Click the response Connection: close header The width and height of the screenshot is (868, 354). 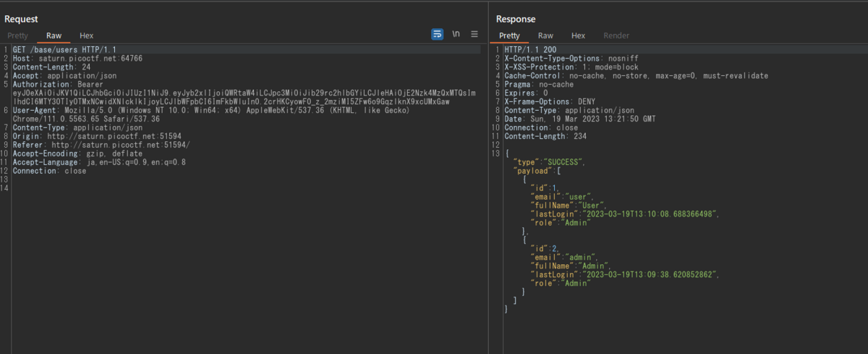(540, 127)
